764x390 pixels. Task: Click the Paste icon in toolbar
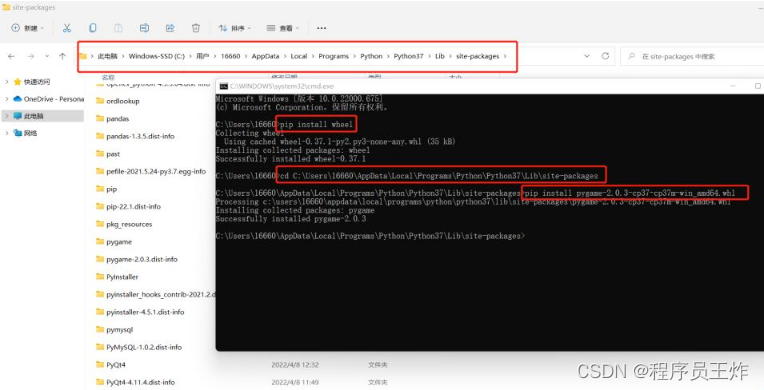(118, 28)
